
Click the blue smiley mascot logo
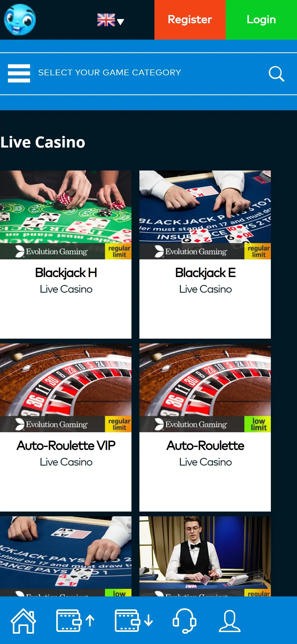coord(20,20)
